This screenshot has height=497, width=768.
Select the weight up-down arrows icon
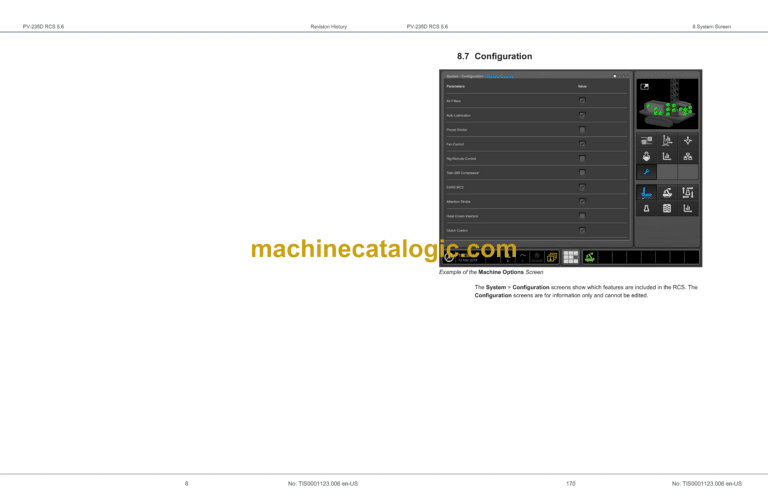coord(688,193)
